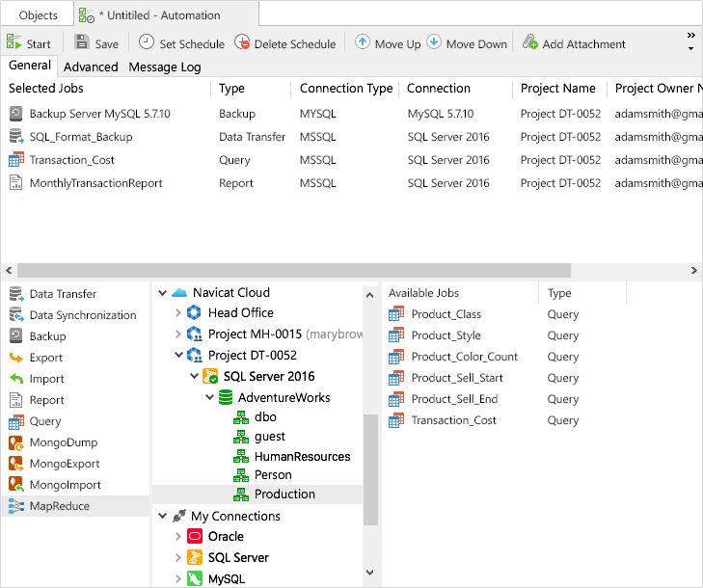The width and height of the screenshot is (703, 588).
Task: Click the Move Down arrow icon
Action: pyautogui.click(x=434, y=42)
